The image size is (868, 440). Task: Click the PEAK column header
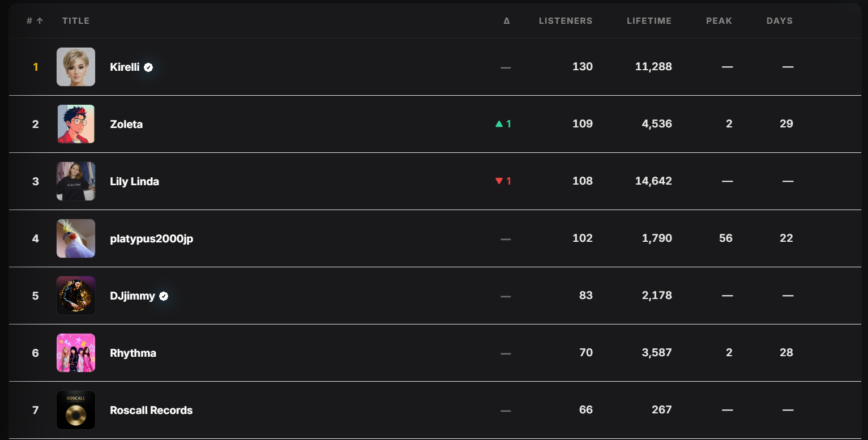(719, 21)
